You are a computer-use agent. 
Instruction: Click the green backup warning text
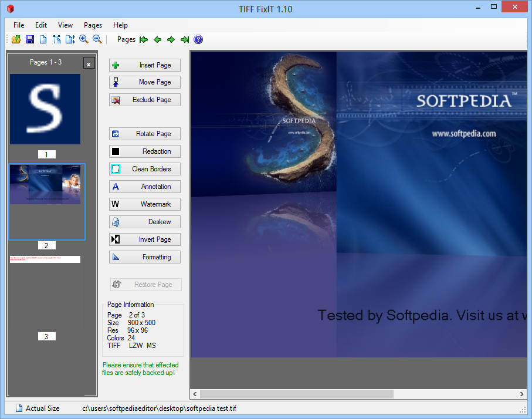140,369
